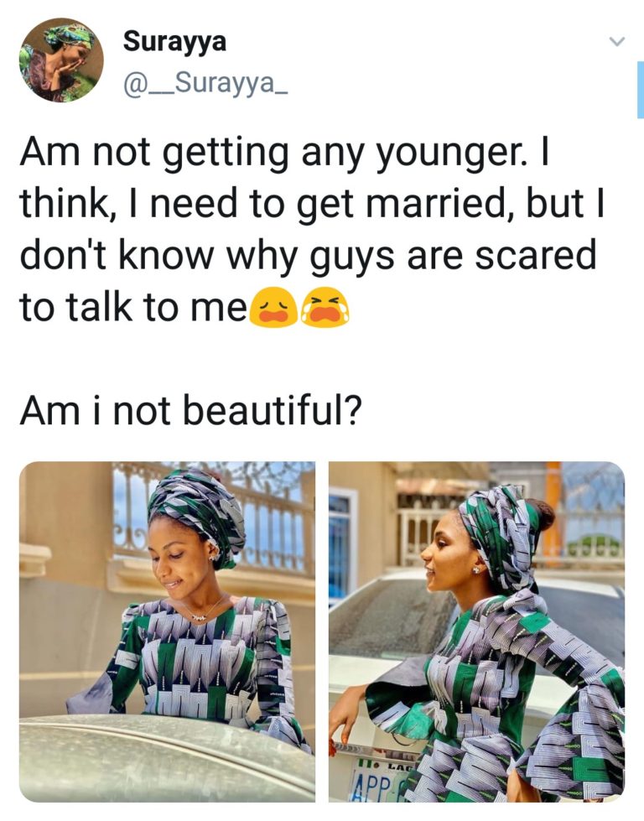
Task: Click the flared sleeve in right photo
Action: point(576,733)
